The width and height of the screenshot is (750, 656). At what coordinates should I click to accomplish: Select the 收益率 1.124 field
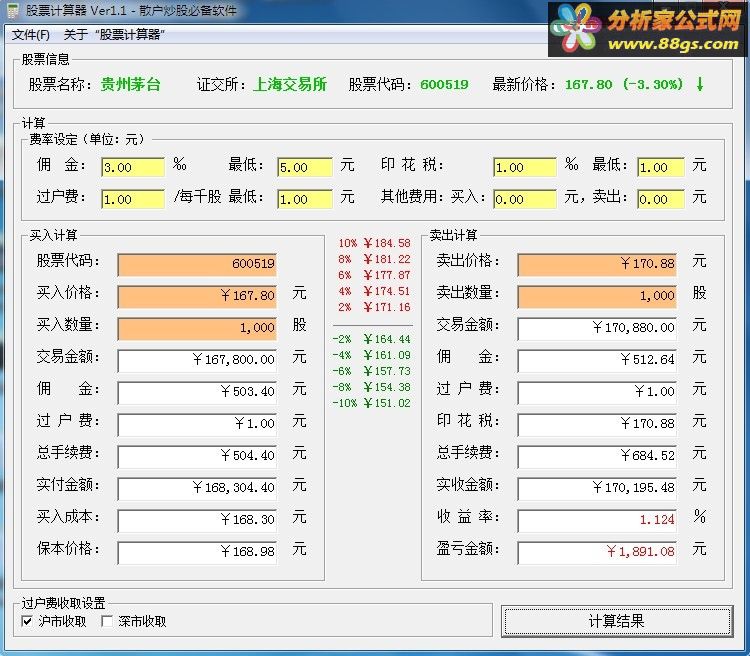coord(597,520)
